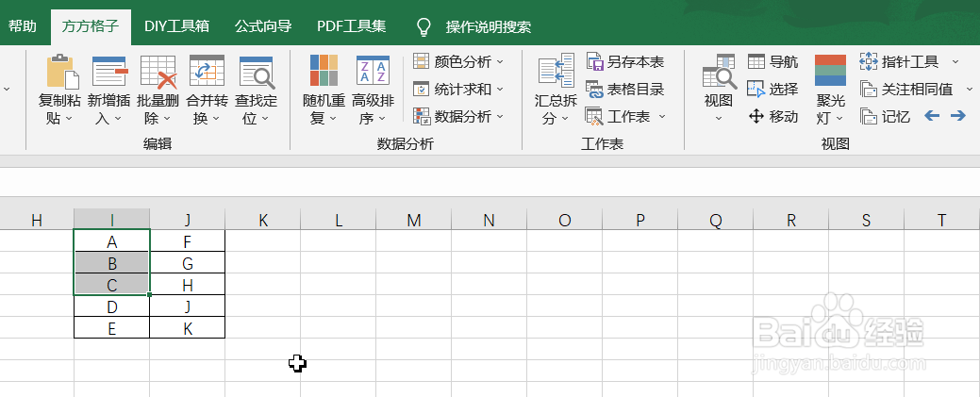This screenshot has width=980, height=397.
Task: Expand the 工作表 dropdown menu
Action: 662,116
